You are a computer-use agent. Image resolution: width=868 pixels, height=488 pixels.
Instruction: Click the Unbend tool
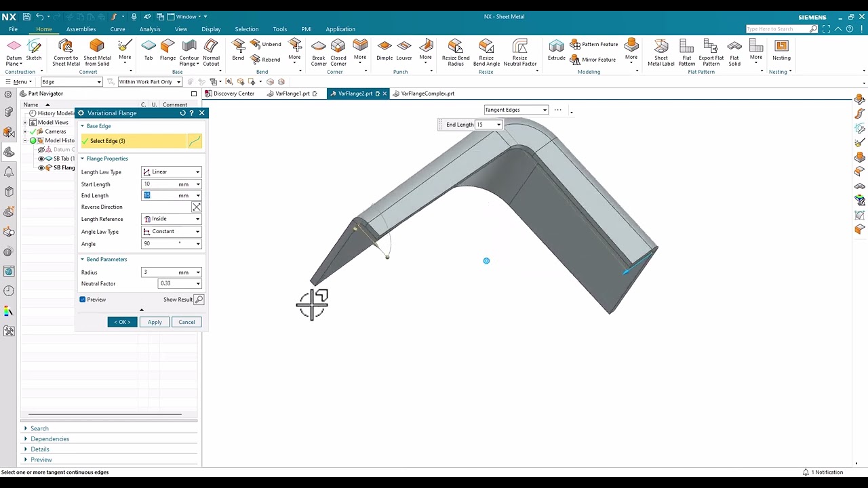pyautogui.click(x=265, y=44)
